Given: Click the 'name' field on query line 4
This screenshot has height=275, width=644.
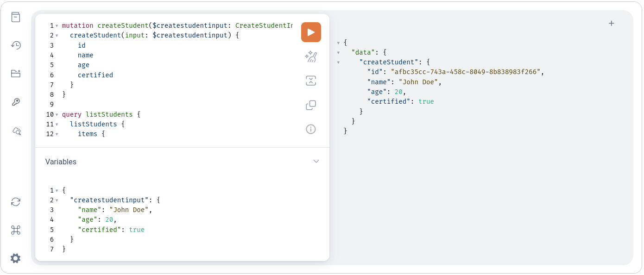Looking at the screenshot, I should click(x=86, y=55).
